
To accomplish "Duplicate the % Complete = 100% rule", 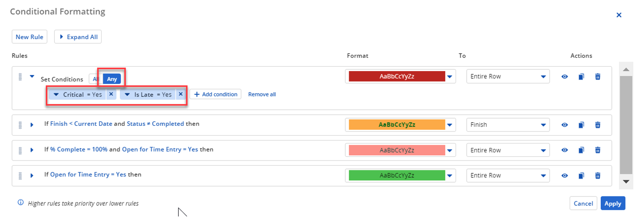I will click(581, 150).
